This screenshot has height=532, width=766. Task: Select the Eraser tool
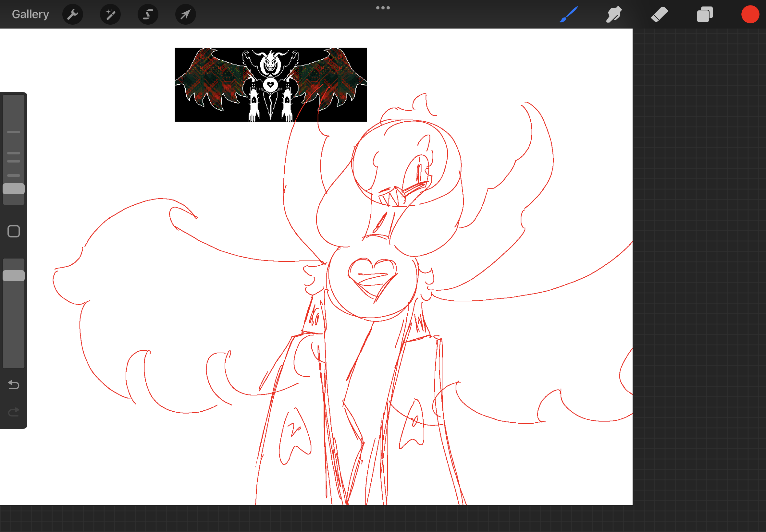659,14
